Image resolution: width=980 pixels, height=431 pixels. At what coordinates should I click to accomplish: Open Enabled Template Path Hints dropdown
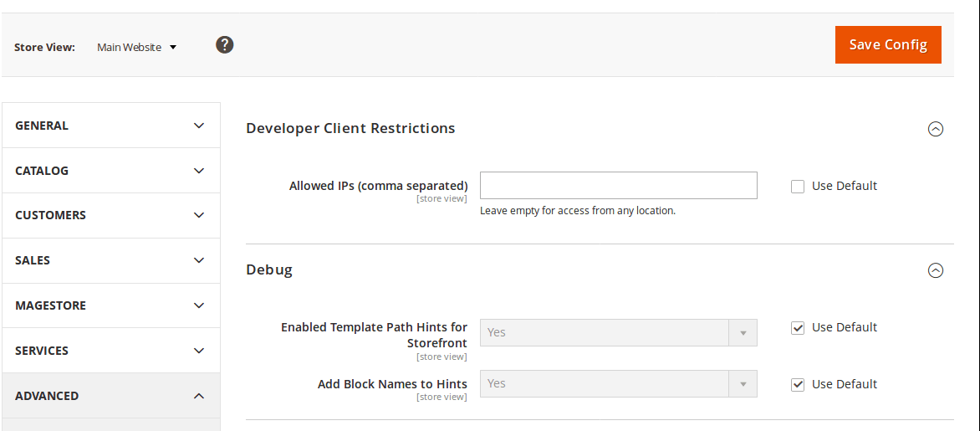click(x=618, y=332)
